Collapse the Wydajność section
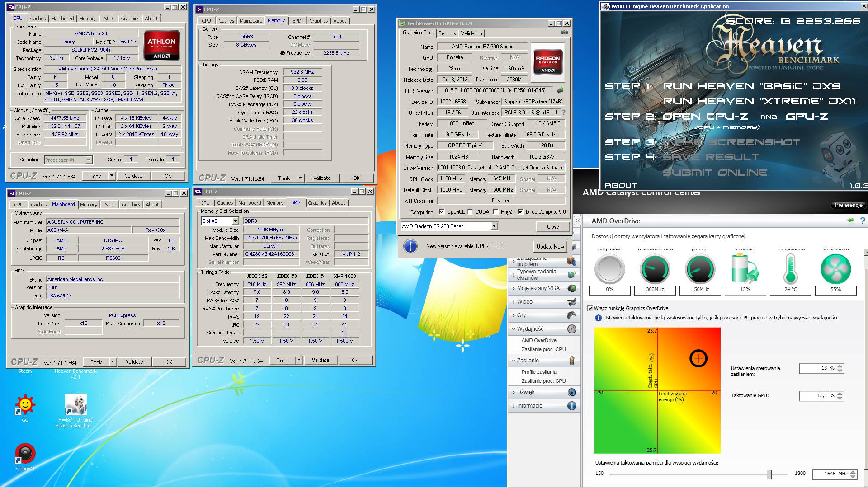 tap(514, 329)
